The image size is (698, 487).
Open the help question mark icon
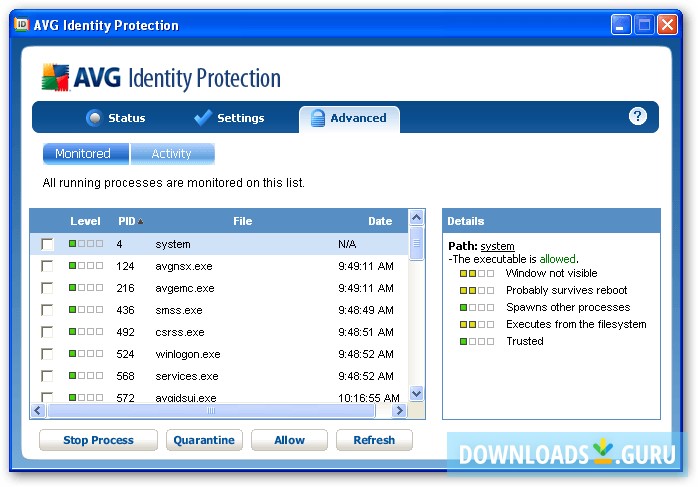tap(637, 116)
